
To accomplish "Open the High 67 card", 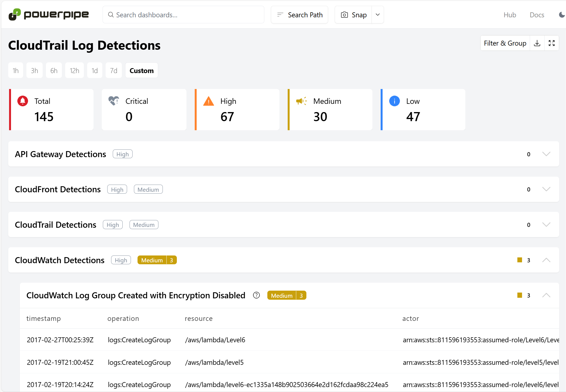I will tap(237, 109).
